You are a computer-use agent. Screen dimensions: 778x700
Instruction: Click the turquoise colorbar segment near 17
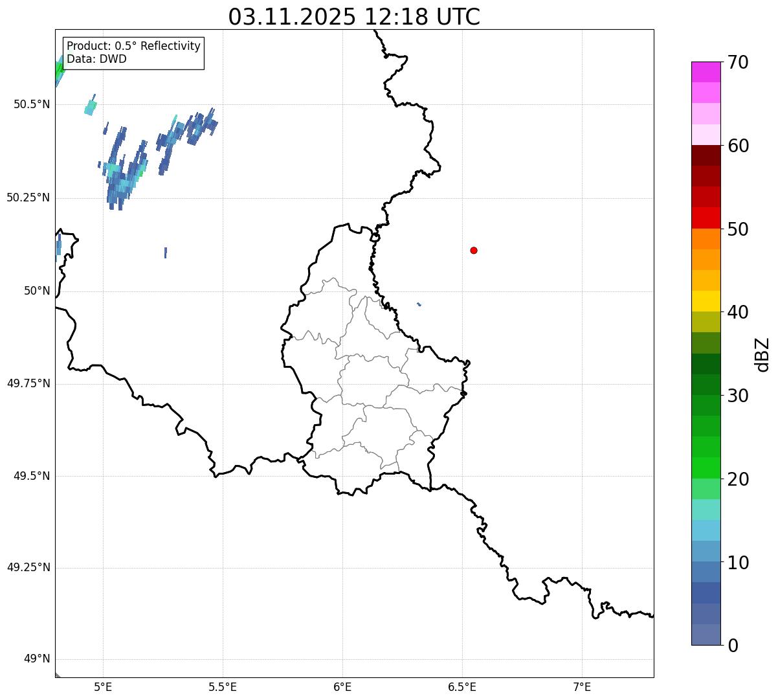tap(706, 510)
